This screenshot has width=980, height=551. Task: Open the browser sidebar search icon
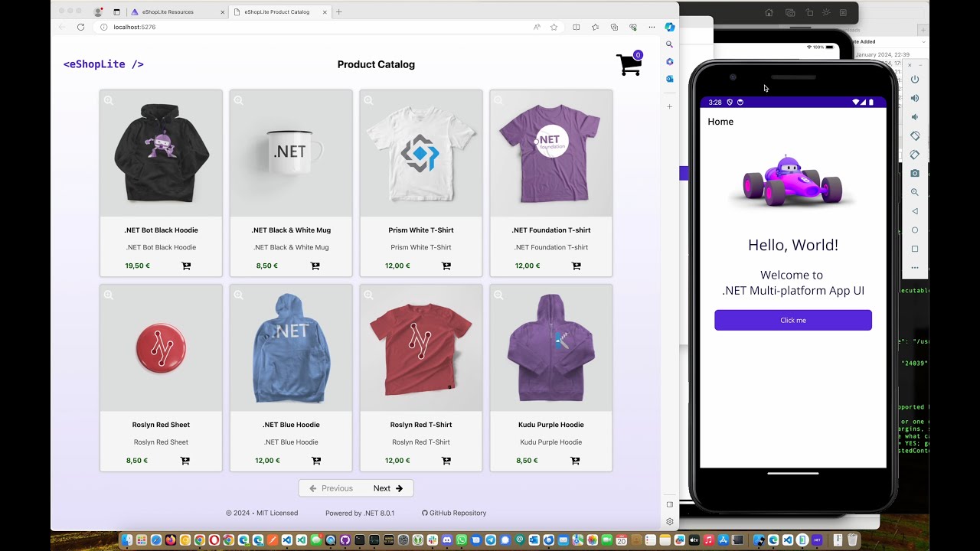click(x=670, y=44)
